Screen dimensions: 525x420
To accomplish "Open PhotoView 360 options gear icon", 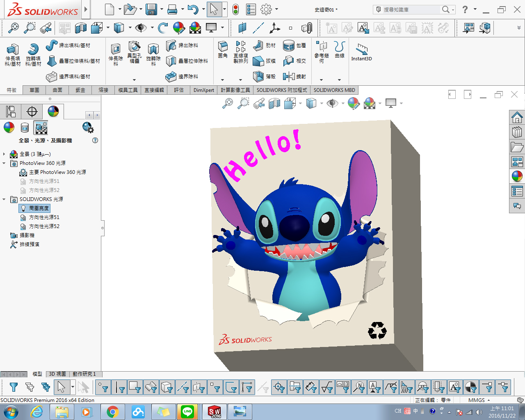I will (88, 128).
